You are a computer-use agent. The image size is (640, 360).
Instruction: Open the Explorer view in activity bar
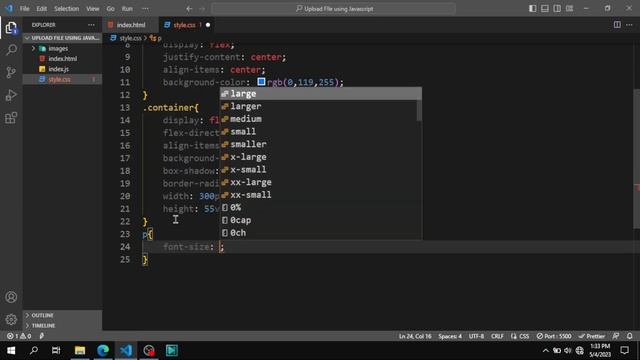[11, 28]
